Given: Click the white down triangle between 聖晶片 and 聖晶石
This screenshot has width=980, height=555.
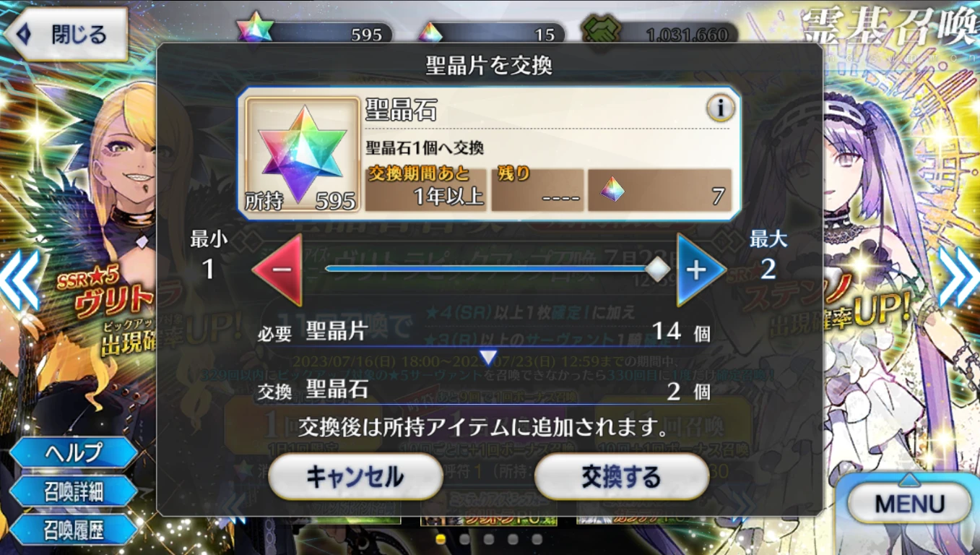Looking at the screenshot, I should 489,357.
